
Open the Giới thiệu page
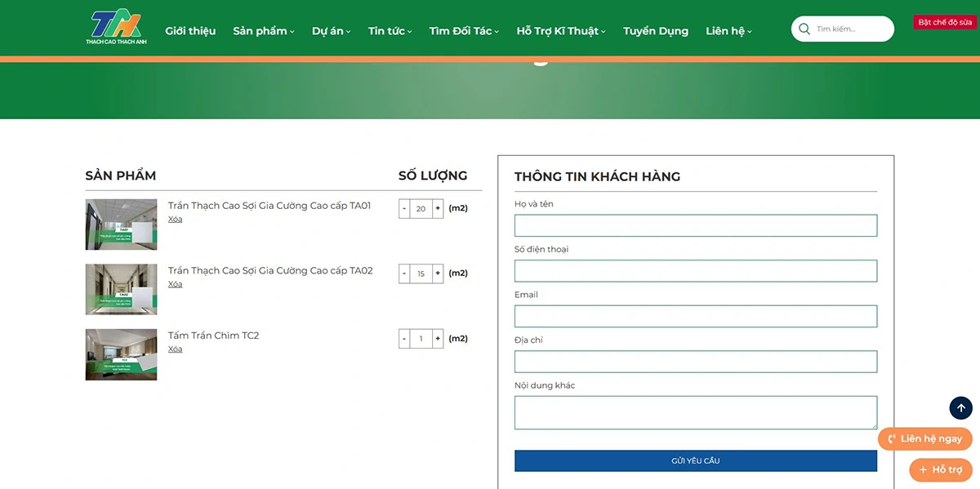[190, 31]
